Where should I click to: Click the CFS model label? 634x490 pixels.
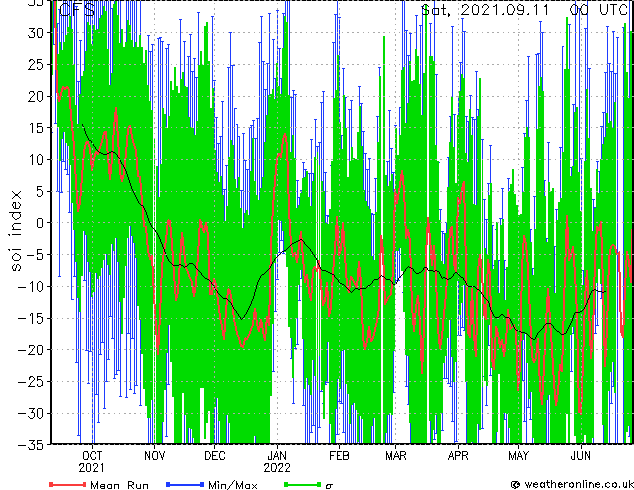[77, 10]
